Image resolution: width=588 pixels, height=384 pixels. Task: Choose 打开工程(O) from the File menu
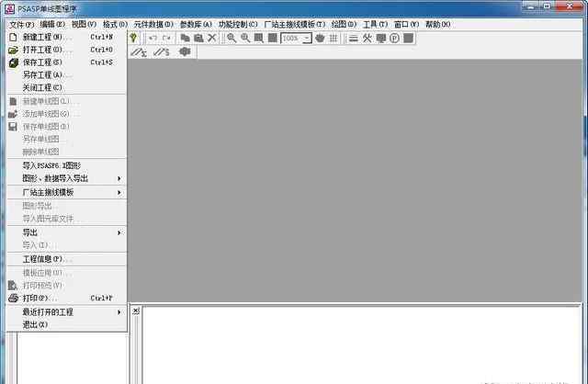(x=67, y=50)
